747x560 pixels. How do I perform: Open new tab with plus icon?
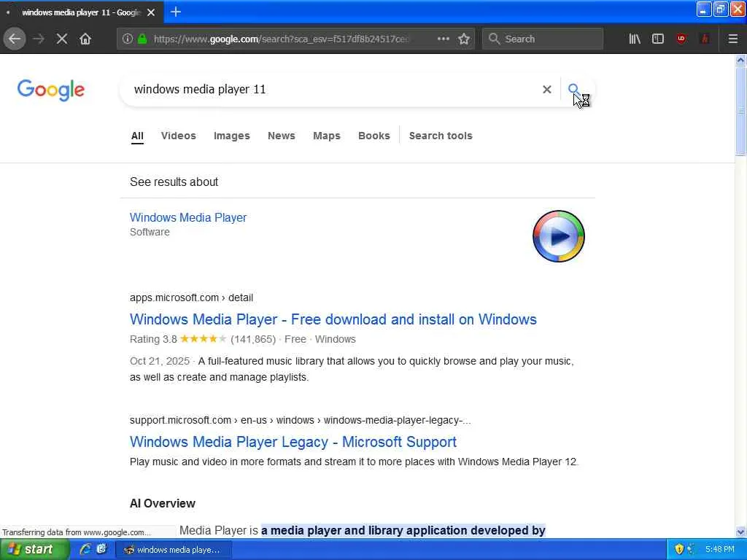coord(176,12)
